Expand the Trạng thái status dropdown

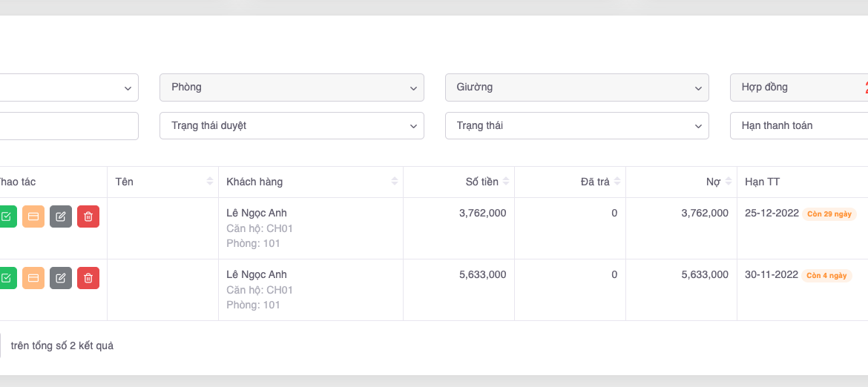pos(576,126)
